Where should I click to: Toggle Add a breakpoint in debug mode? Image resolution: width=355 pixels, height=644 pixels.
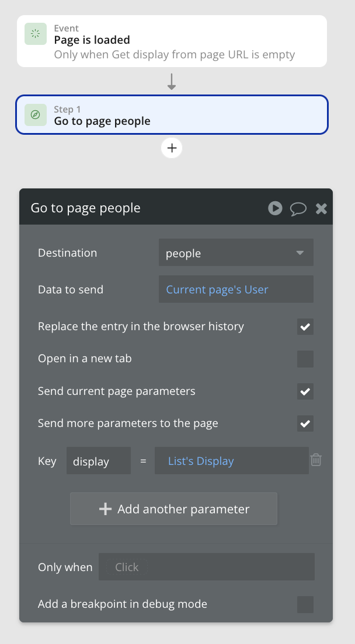(x=305, y=604)
